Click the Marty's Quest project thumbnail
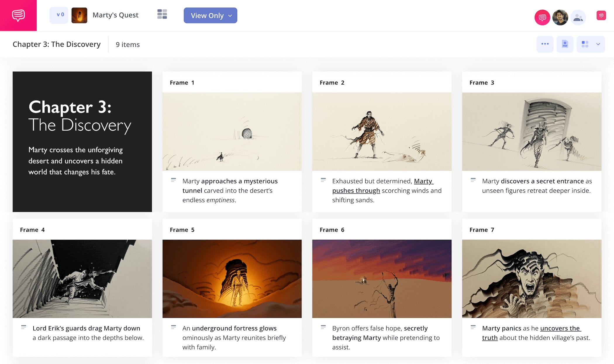This screenshot has width=614, height=364. pos(79,15)
